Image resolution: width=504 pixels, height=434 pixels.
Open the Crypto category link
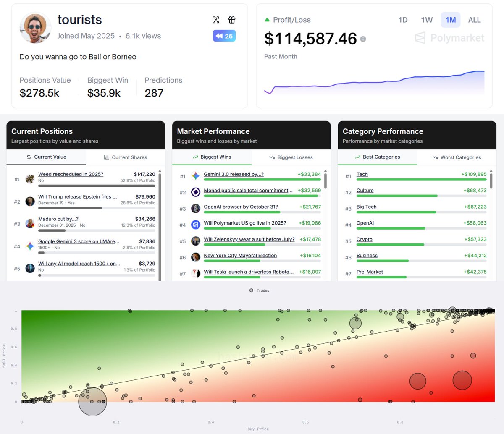[365, 239]
